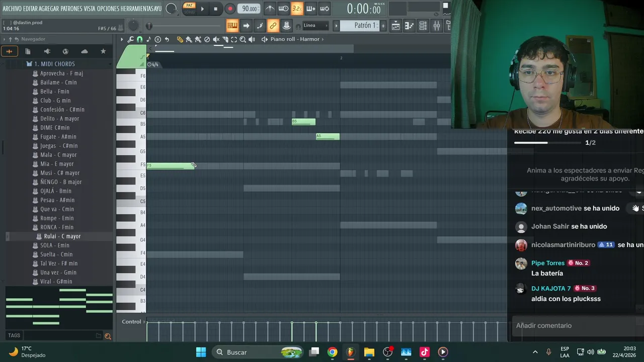Open the Channel rack view icon
The image size is (644, 362).
tap(423, 26)
